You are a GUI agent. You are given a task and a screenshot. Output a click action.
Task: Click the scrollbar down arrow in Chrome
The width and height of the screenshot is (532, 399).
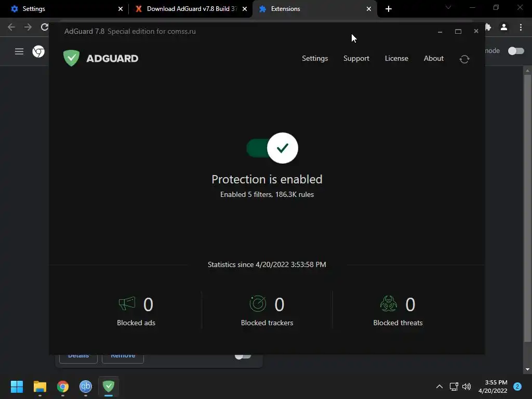(x=527, y=369)
